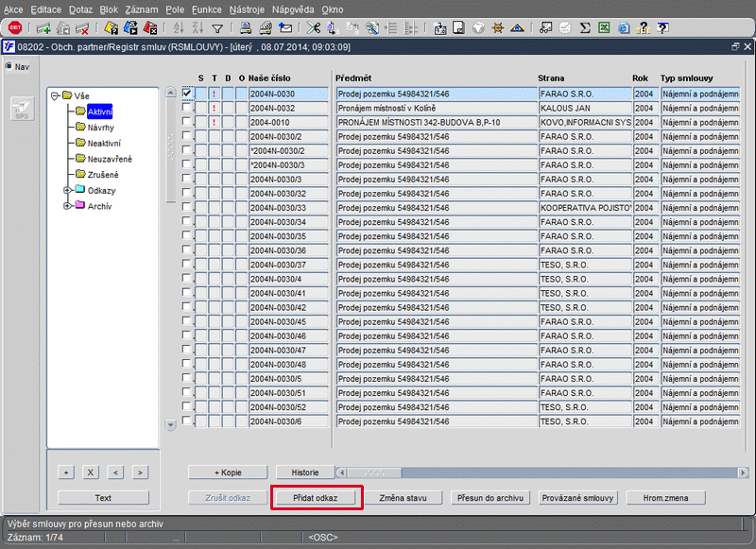Click the funnel filter icon

pyautogui.click(x=217, y=29)
